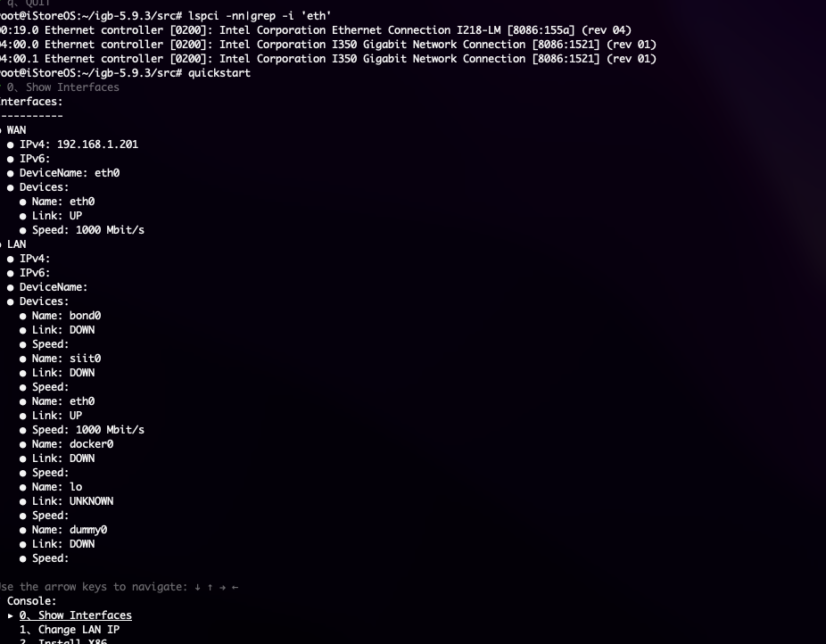Click the LAN section heading
The image size is (826, 644).
(16, 244)
